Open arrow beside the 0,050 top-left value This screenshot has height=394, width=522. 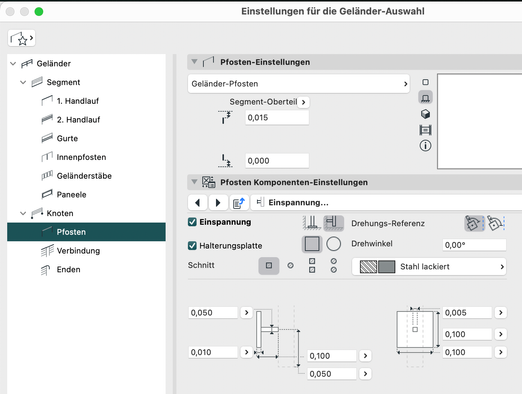[x=246, y=313]
